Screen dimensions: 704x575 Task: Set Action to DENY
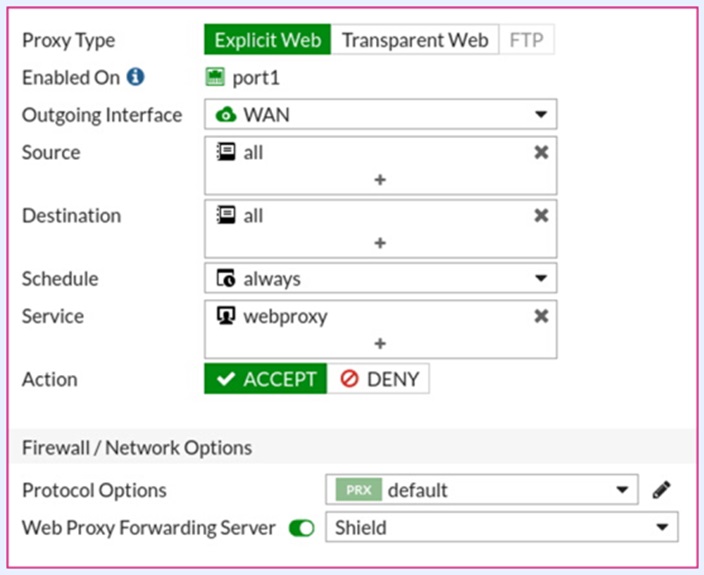click(379, 379)
